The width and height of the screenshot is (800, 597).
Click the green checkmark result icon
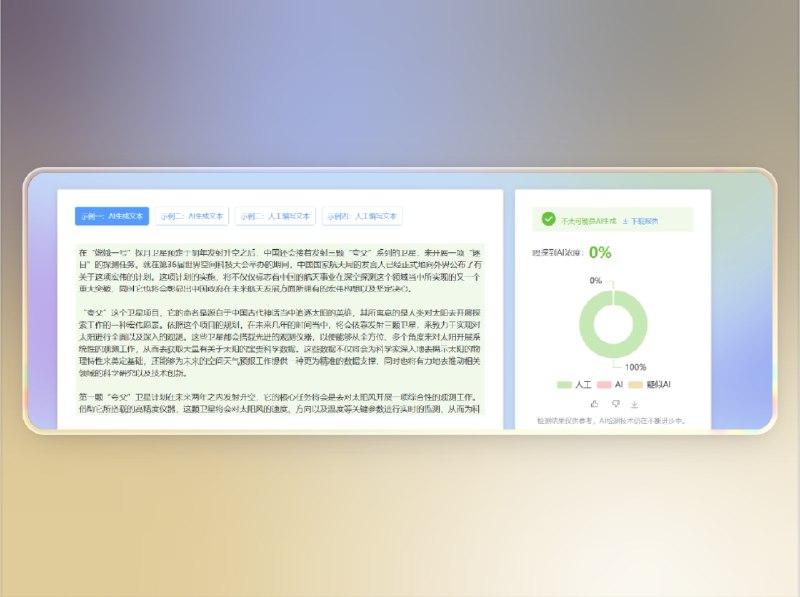point(548,219)
